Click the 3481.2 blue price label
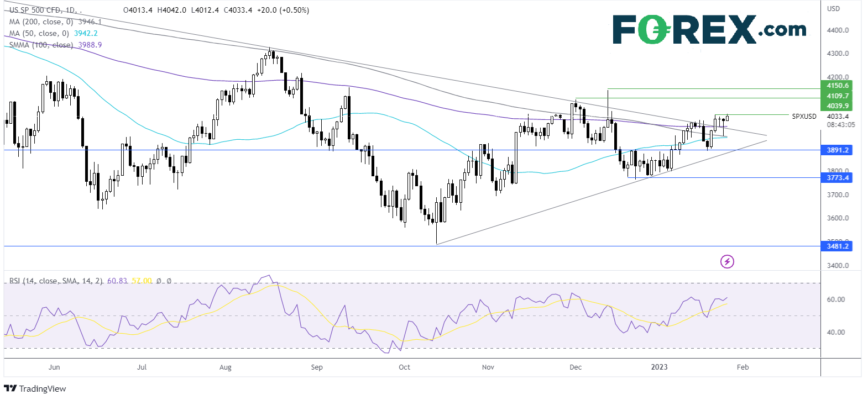 tap(837, 246)
